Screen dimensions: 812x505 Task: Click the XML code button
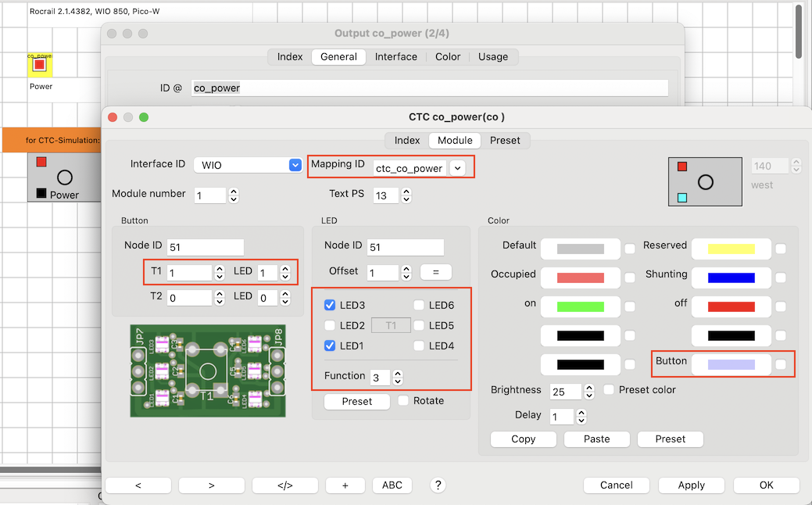(284, 485)
